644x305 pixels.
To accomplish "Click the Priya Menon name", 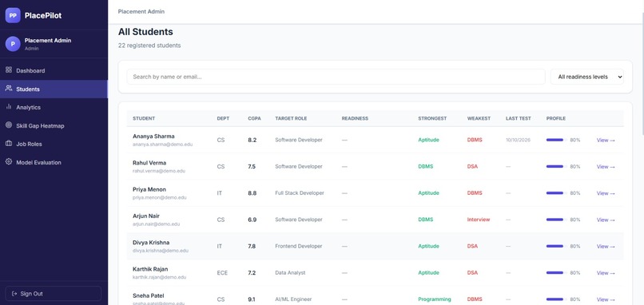I will click(149, 189).
